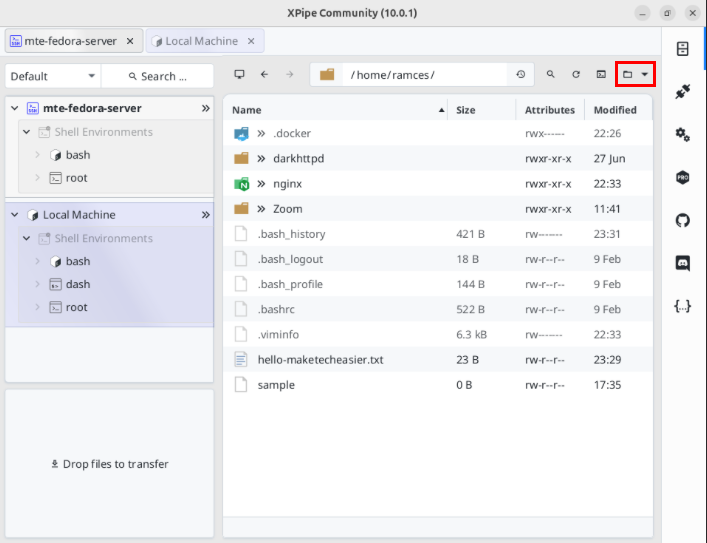Click the .docker folder icon
Viewport: 707px width, 543px height.
(x=241, y=133)
